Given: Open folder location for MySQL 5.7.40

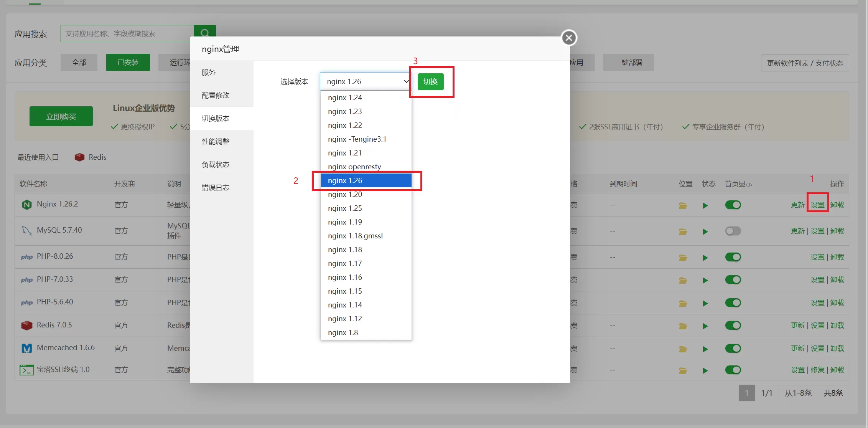Looking at the screenshot, I should pos(683,231).
